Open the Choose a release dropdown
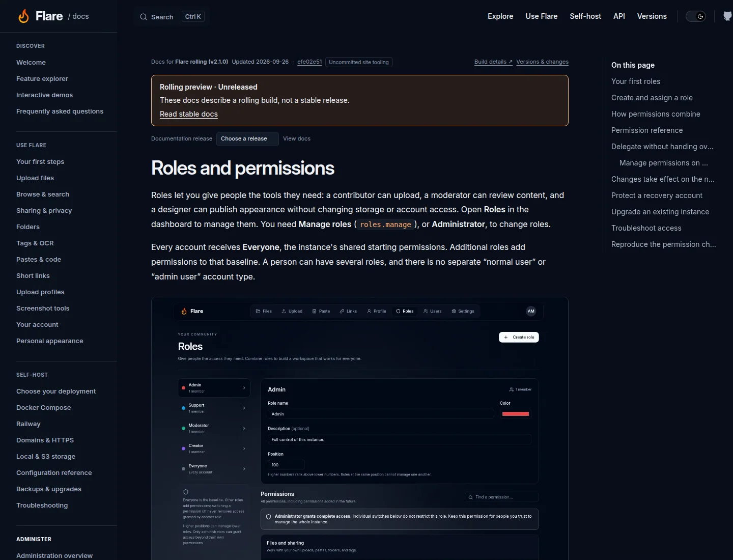Screen dimensions: 733x560 pyautogui.click(x=247, y=139)
